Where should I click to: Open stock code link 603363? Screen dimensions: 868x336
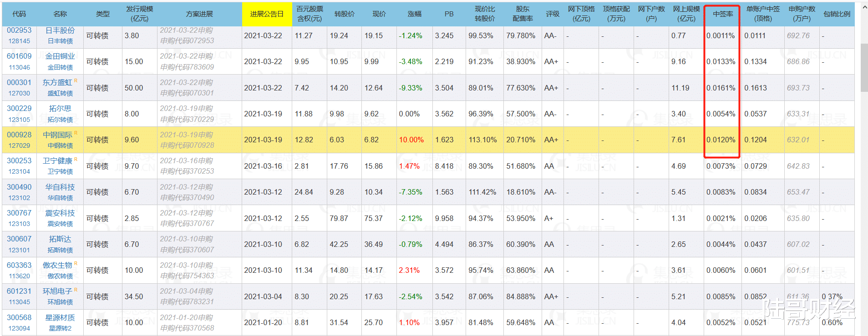coord(19,266)
